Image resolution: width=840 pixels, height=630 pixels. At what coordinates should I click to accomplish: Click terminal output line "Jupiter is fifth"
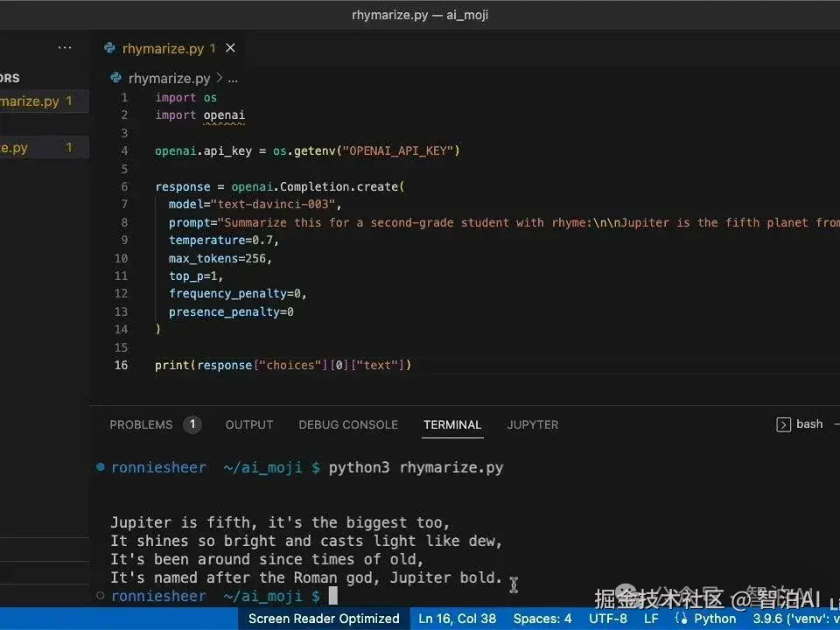(280, 522)
